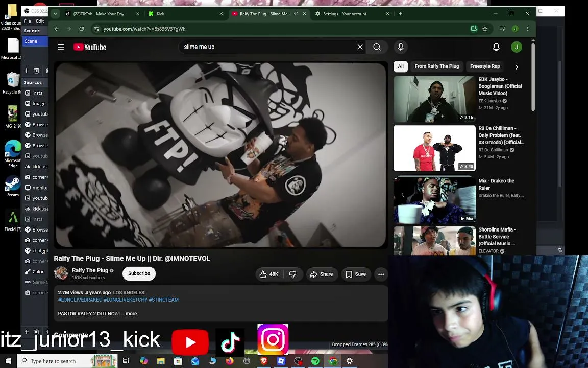
Task: Show next filter chips with arrow
Action: click(x=517, y=67)
